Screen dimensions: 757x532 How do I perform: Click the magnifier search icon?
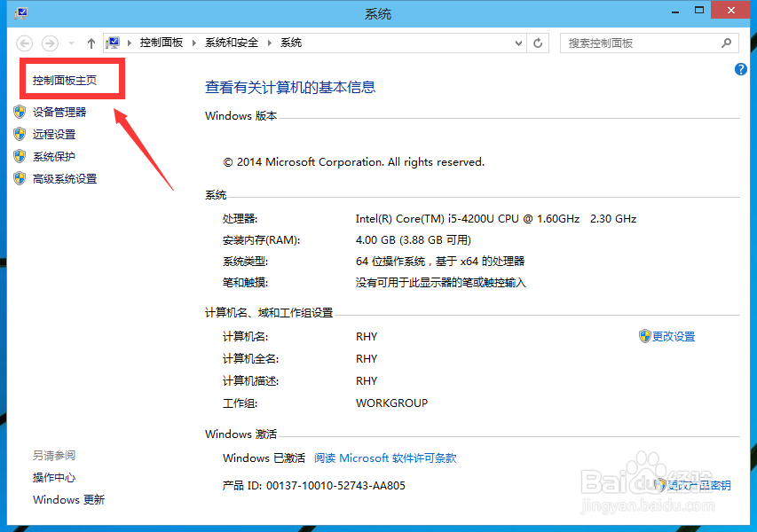726,43
